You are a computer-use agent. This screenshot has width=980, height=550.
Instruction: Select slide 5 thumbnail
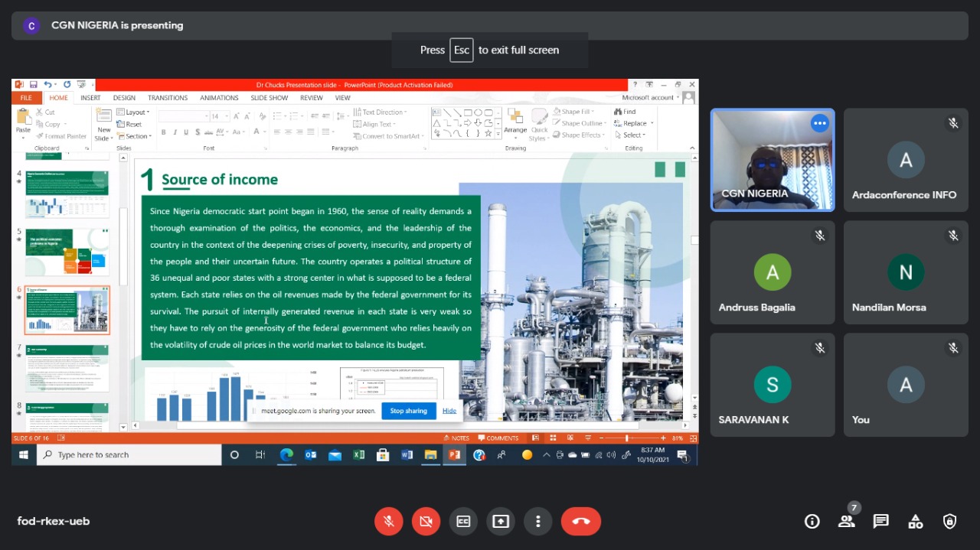(67, 252)
